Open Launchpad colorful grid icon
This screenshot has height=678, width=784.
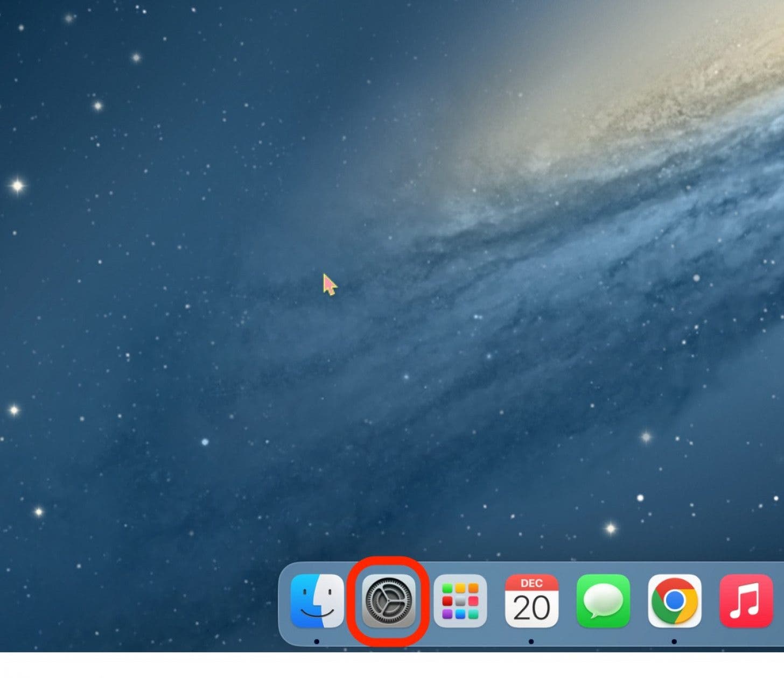tap(460, 601)
